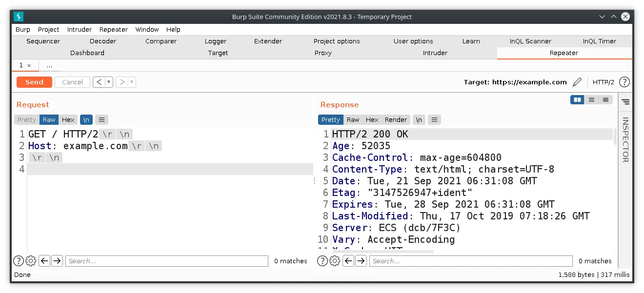Switch to Comparer tab
The image size is (644, 293).
pos(161,41)
